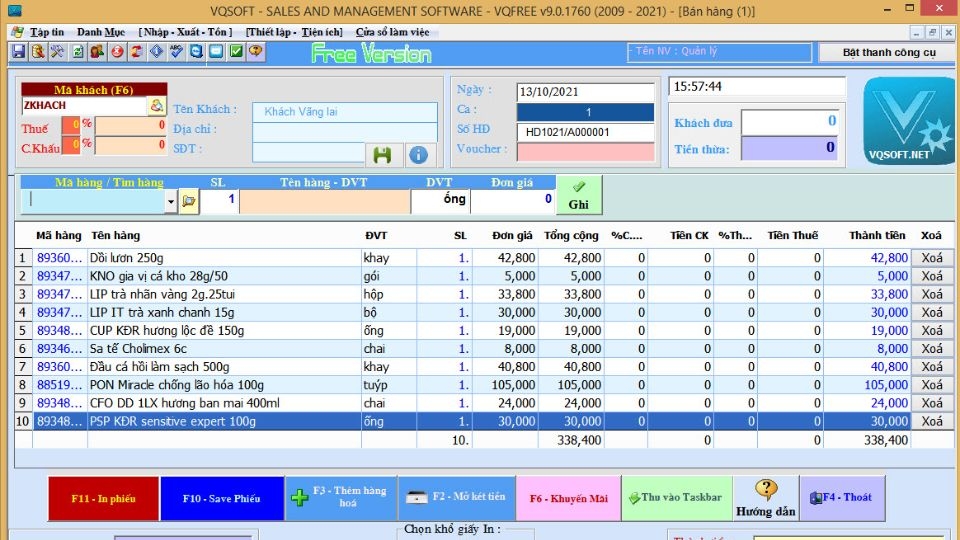Click the Khách đưa amount field
The height and width of the screenshot is (540, 960).
tap(791, 122)
